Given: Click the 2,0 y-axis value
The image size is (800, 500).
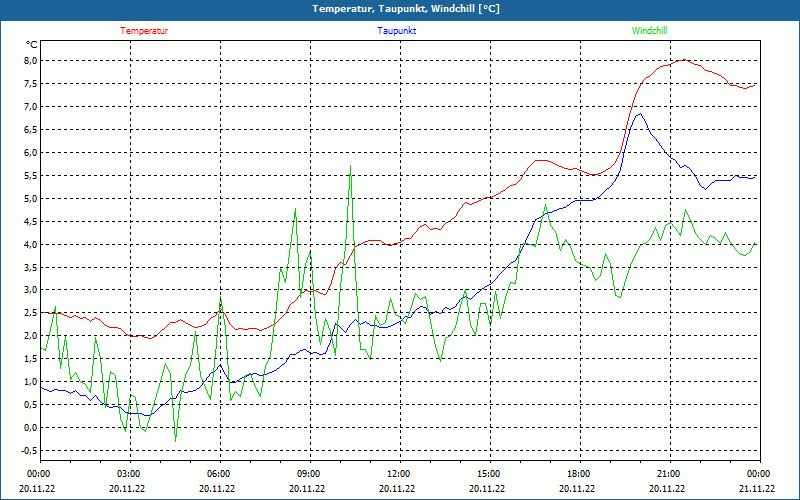Looking at the screenshot, I should click(x=31, y=336).
